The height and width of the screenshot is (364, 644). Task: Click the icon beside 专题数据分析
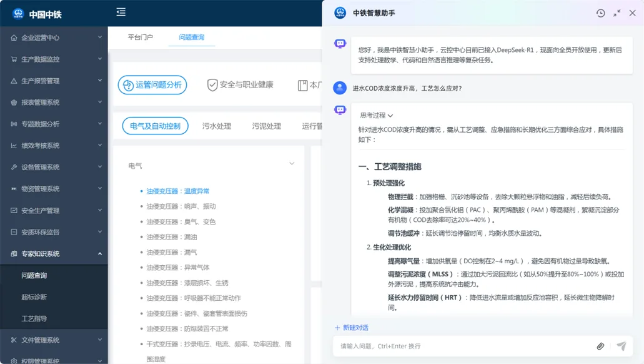[x=14, y=124]
